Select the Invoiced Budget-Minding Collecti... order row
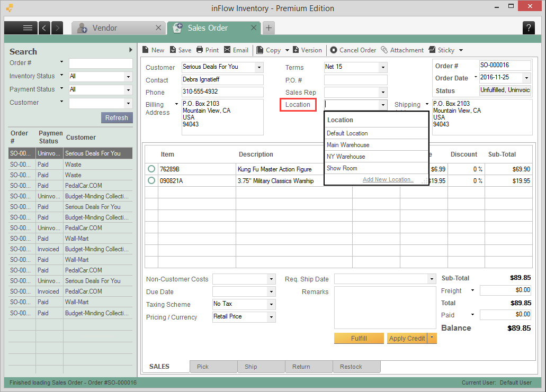This screenshot has height=392, width=546. pos(70,249)
